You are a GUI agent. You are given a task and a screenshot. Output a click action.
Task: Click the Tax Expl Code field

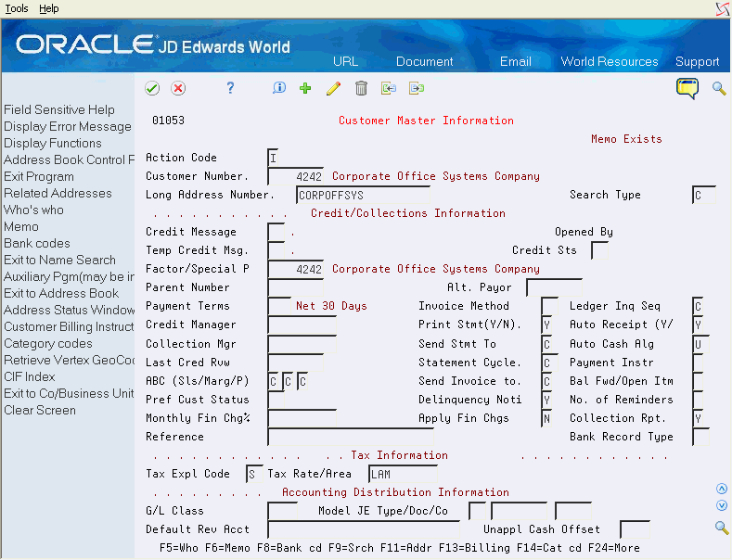tap(254, 475)
